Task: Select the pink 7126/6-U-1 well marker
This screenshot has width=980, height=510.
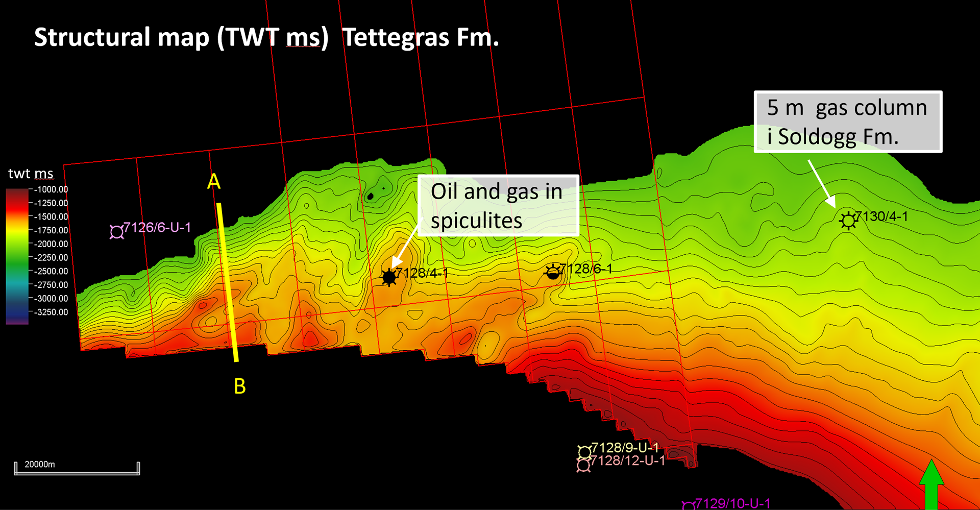Action: 117,232
